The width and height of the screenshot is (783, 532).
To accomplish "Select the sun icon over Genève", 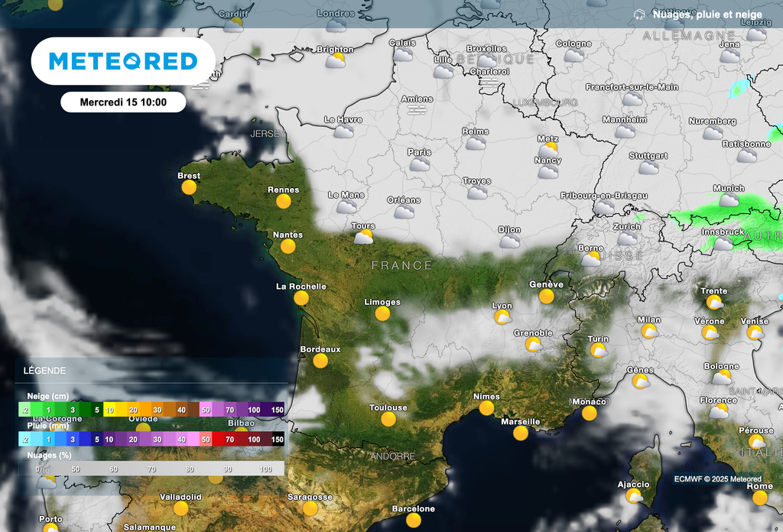I will (547, 296).
